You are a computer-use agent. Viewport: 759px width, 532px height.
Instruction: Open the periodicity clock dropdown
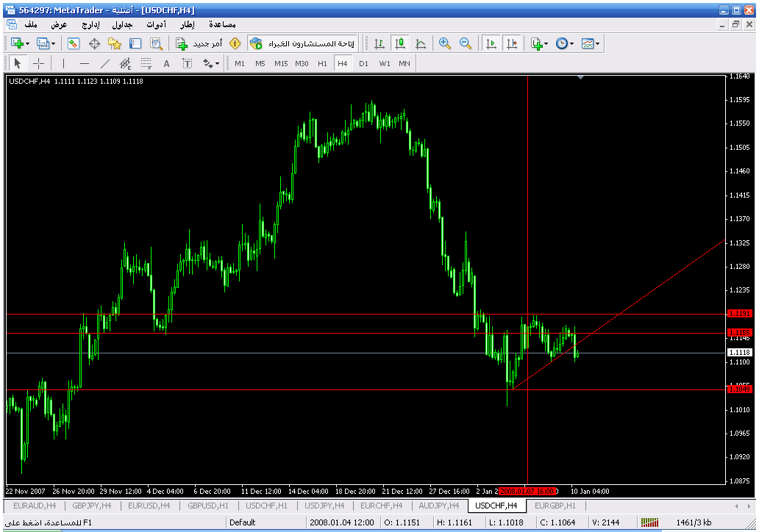pos(573,44)
